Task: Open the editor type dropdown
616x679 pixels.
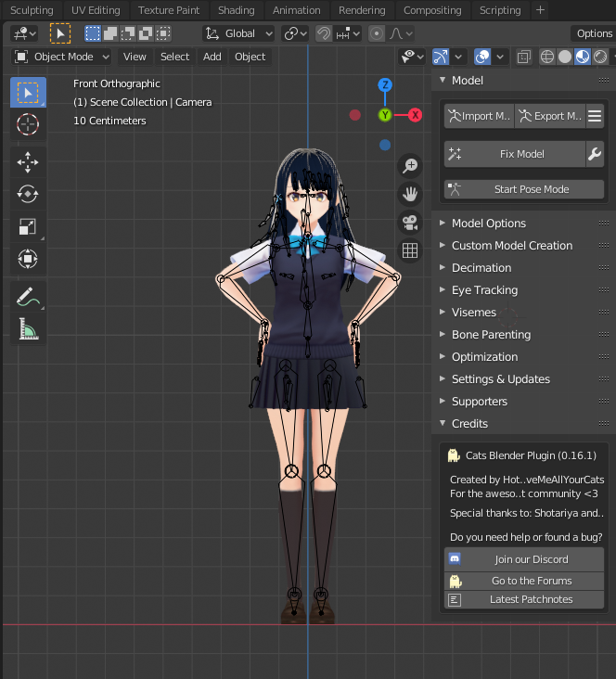Action: (24, 33)
